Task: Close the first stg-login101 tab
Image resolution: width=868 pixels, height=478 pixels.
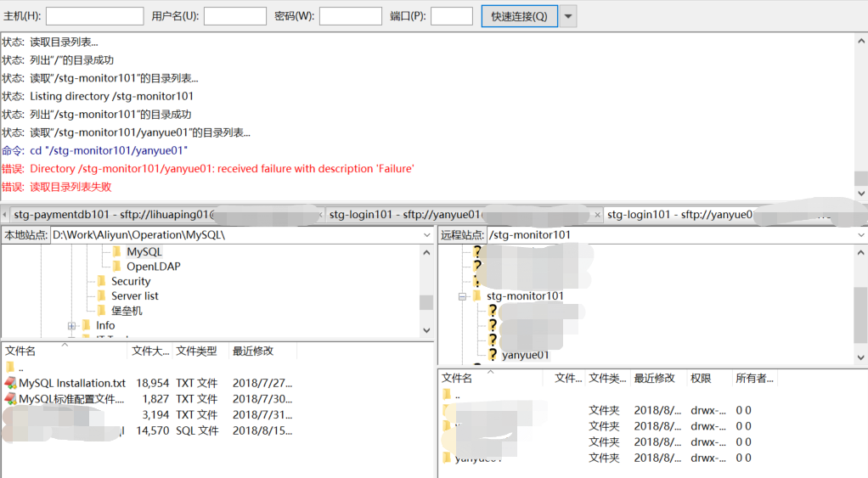Action: coord(597,215)
